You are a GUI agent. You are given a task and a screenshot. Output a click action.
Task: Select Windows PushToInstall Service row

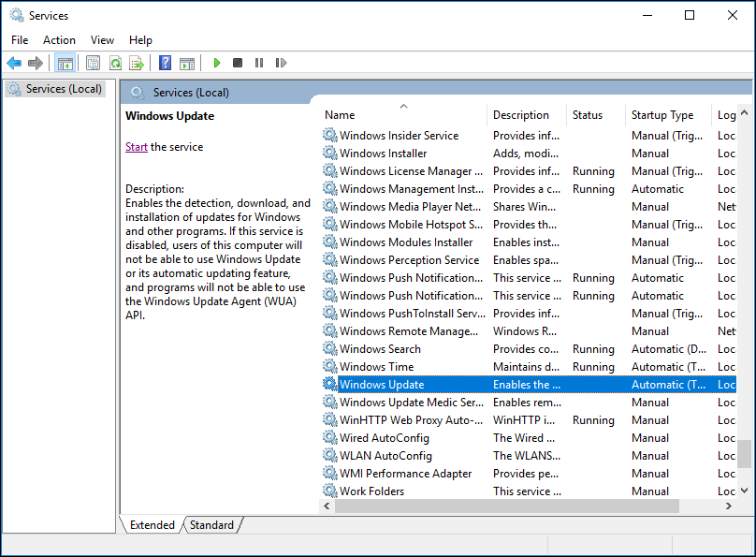click(x=529, y=313)
